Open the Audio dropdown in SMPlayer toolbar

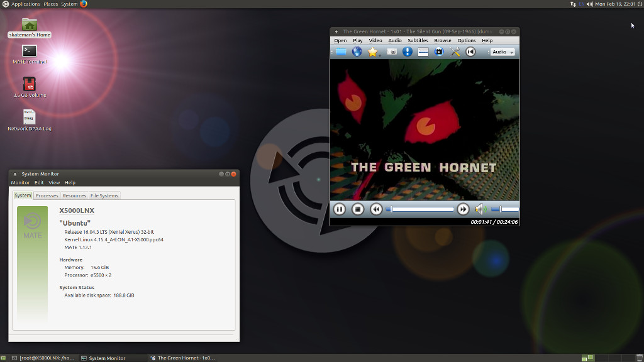point(502,52)
